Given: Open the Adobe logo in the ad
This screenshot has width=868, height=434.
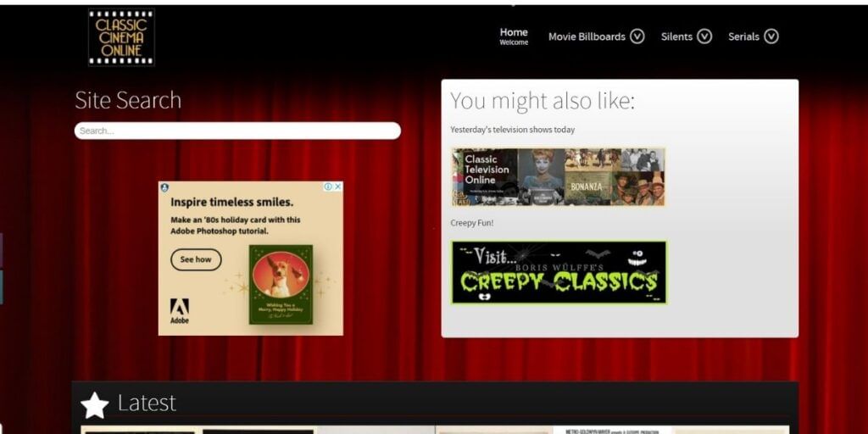Looking at the screenshot, I should click(180, 311).
